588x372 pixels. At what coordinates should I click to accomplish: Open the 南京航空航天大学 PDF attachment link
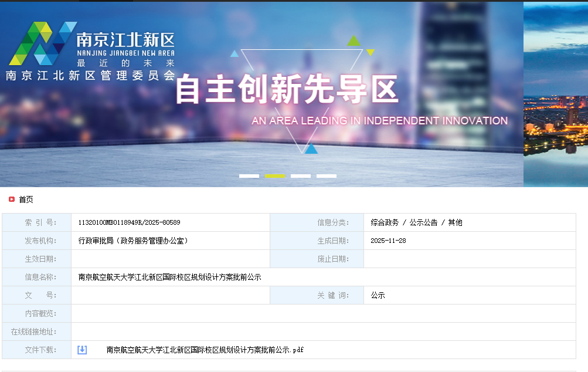(x=205, y=350)
